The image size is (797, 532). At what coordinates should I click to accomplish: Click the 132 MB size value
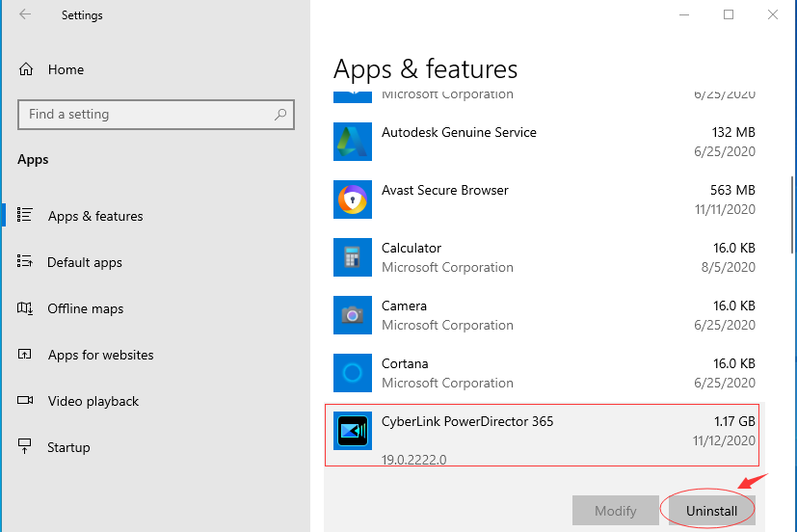click(x=733, y=132)
